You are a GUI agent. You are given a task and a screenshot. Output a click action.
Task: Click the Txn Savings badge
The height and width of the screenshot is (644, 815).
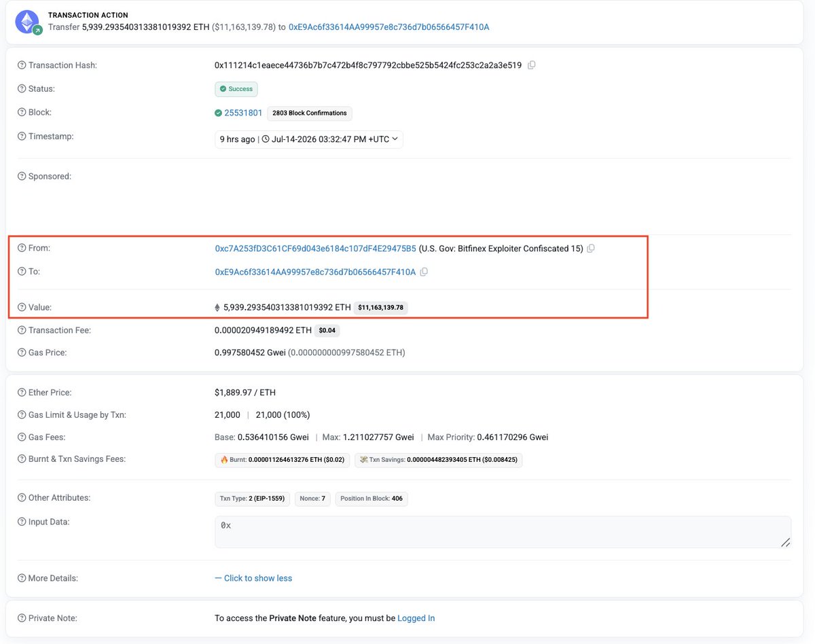(x=438, y=460)
